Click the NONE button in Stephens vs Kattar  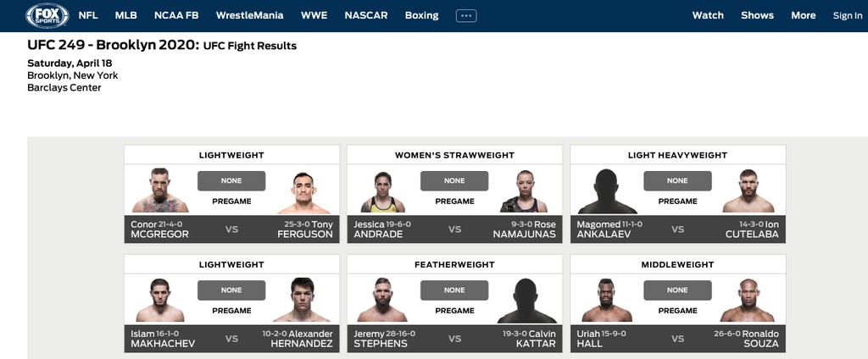click(454, 290)
